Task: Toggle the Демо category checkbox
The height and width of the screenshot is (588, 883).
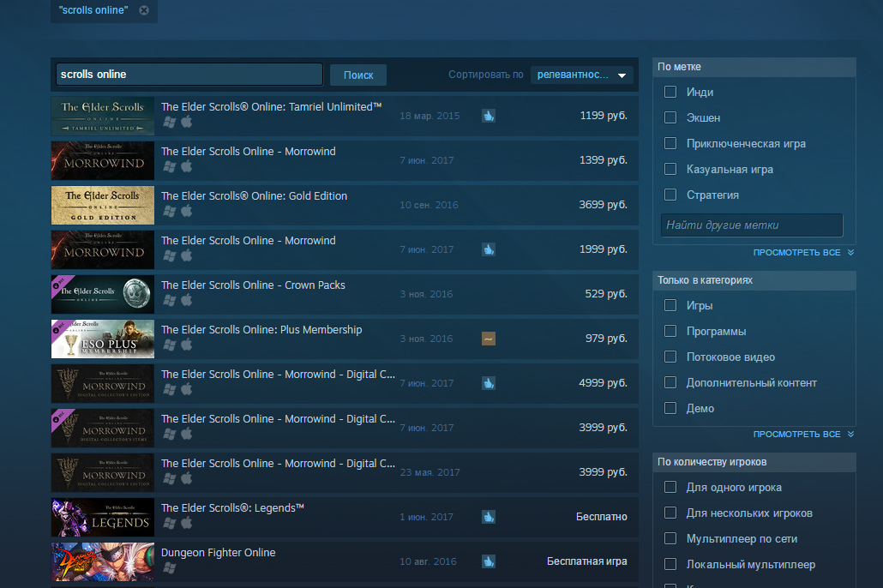Action: click(x=670, y=408)
